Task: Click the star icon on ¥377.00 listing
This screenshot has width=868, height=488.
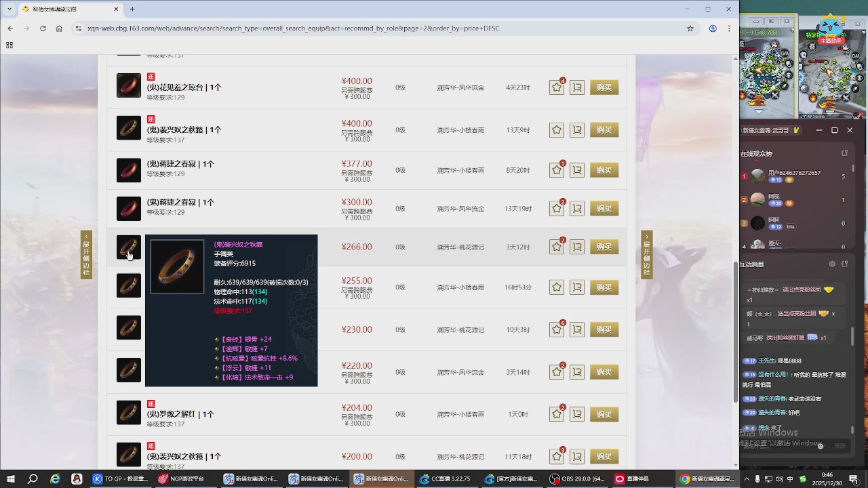Action: click(x=557, y=170)
